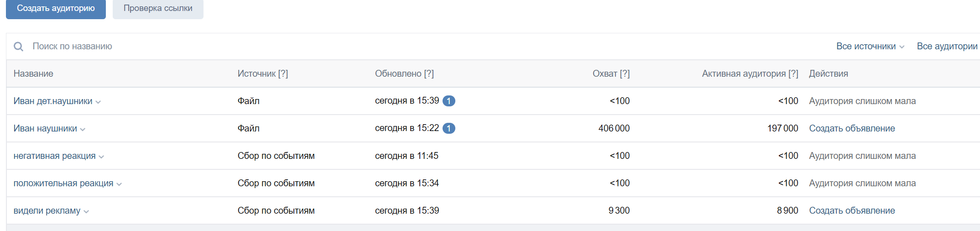980x231 pixels.
Task: Click notification badge beside 15:22 update
Action: tap(449, 128)
